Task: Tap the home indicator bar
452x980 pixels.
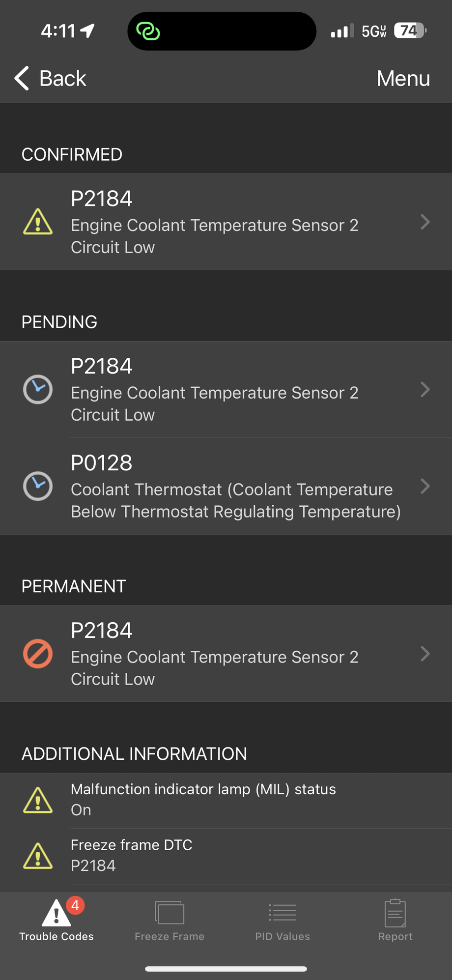Action: coord(226,969)
